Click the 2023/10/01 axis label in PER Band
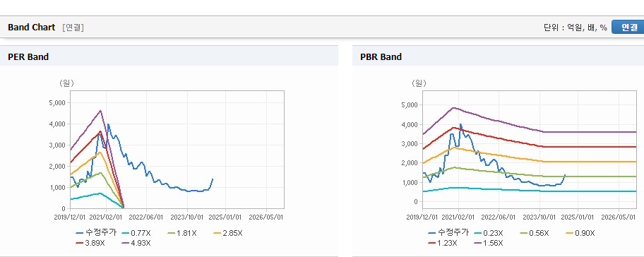 188,217
